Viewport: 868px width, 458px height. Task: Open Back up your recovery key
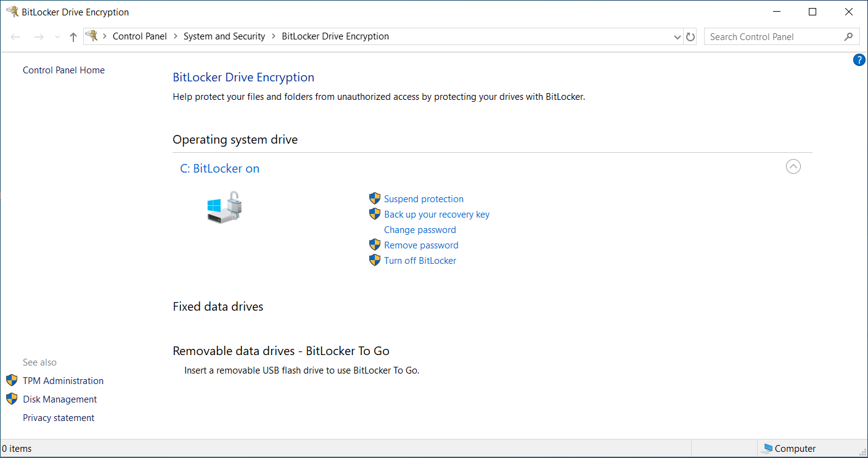point(436,215)
